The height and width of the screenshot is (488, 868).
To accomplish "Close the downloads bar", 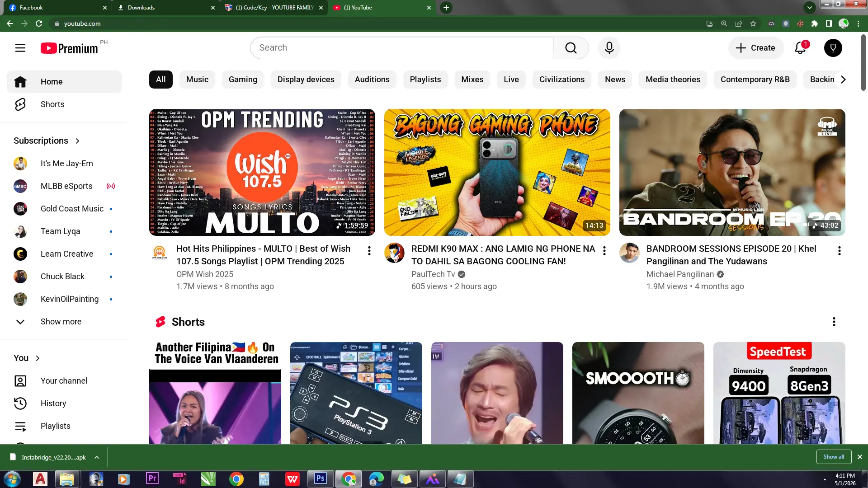I will [860, 457].
